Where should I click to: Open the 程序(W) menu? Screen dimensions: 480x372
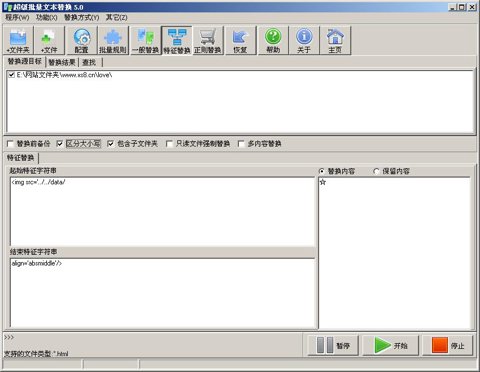click(17, 17)
